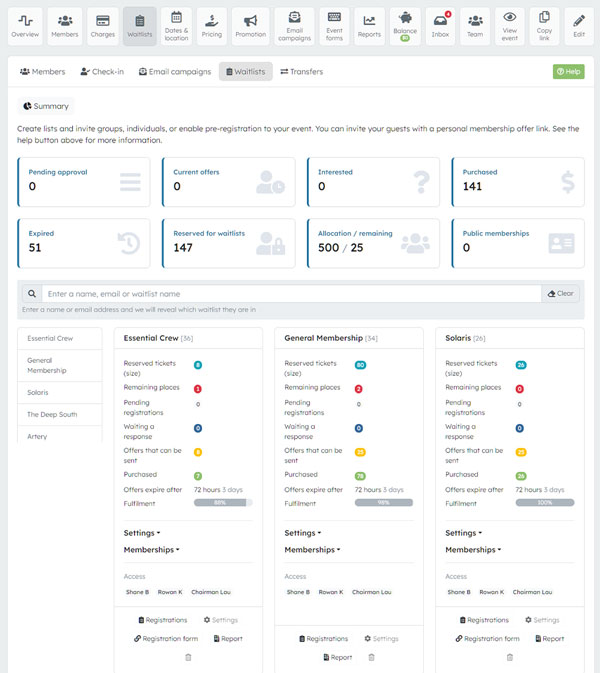Click the search magnifier icon
Screen dimensions: 600x673
[32, 294]
